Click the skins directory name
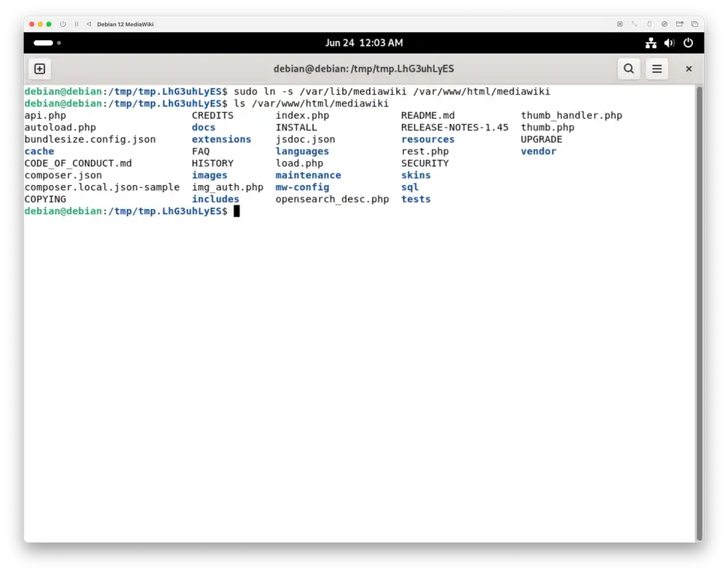Image resolution: width=728 pixels, height=574 pixels. coord(416,175)
